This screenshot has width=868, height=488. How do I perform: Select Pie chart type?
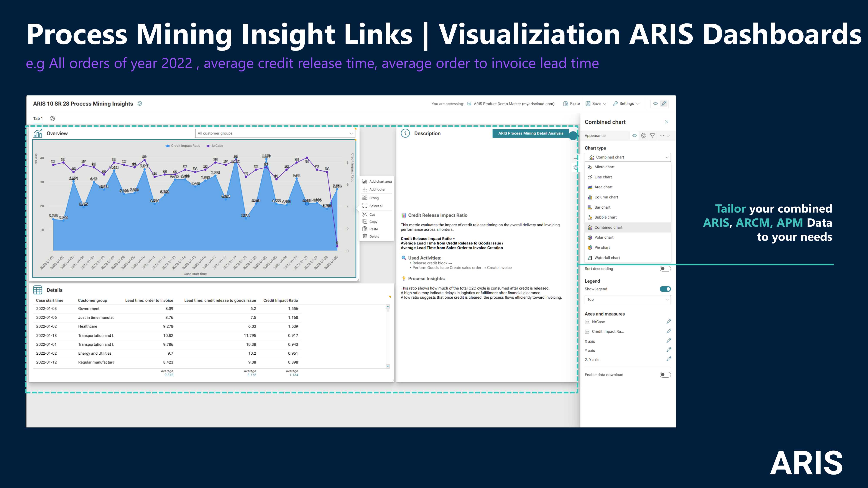pos(628,247)
